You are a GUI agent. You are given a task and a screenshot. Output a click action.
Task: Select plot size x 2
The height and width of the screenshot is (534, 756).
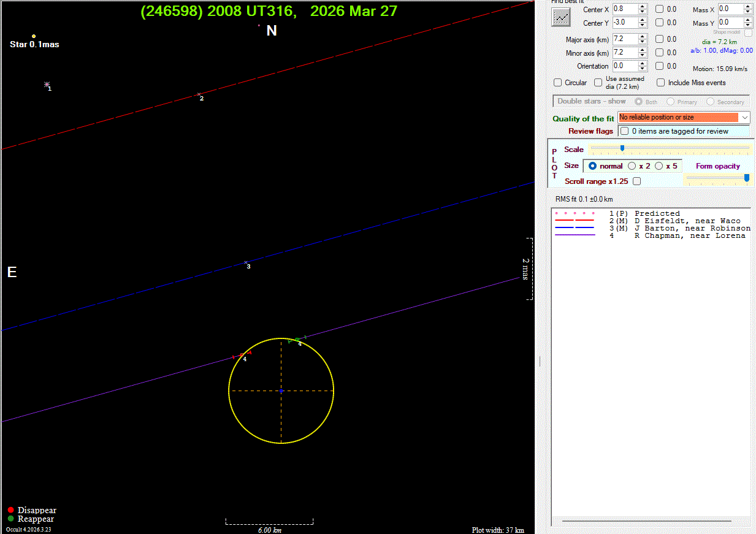(x=632, y=166)
